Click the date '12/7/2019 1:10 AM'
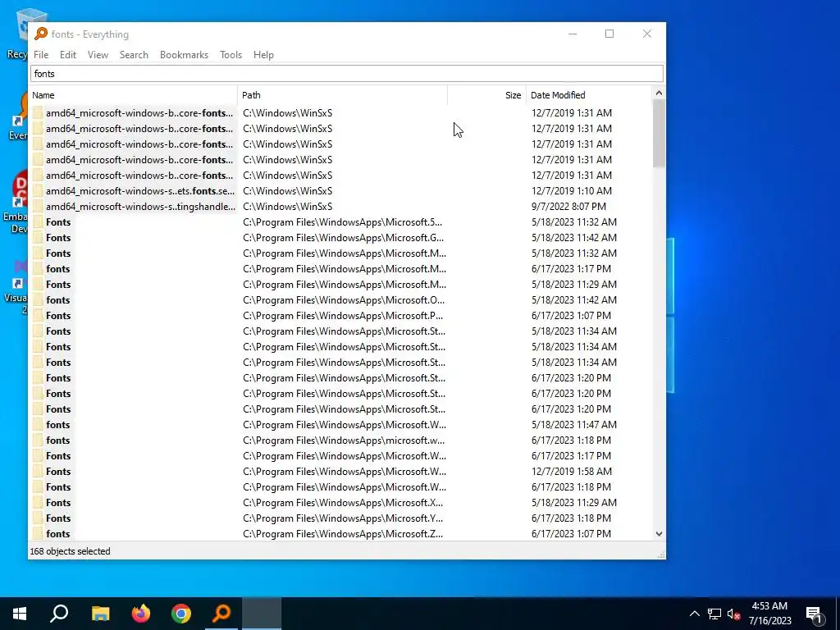 point(572,191)
